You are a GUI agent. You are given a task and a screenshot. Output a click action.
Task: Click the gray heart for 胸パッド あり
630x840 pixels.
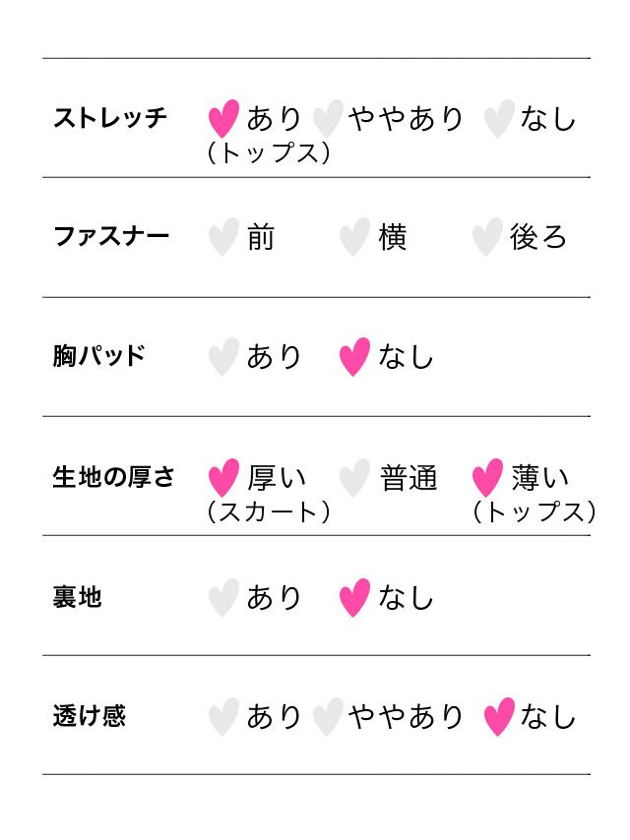(223, 356)
